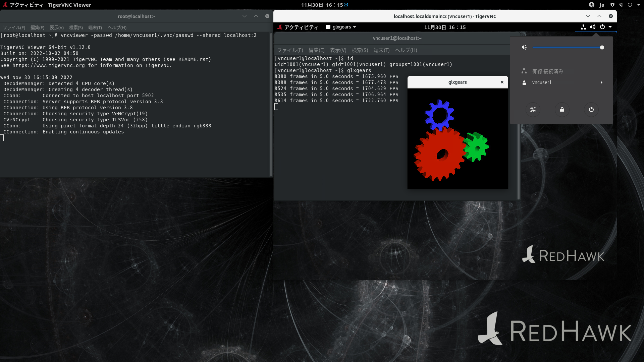Open ファイル(F) menu in vncuser1 terminal
Image resolution: width=644 pixels, height=362 pixels.
290,50
